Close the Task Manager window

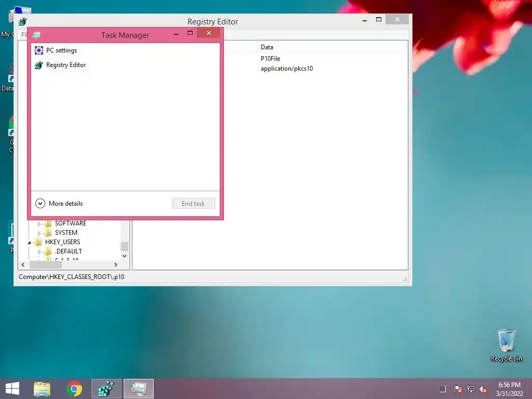[209, 33]
